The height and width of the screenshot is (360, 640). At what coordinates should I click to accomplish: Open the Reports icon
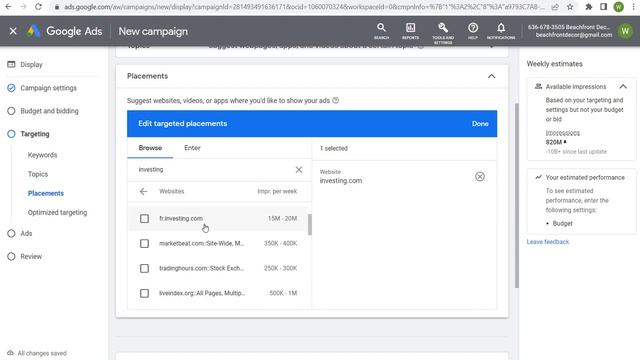[x=410, y=31]
